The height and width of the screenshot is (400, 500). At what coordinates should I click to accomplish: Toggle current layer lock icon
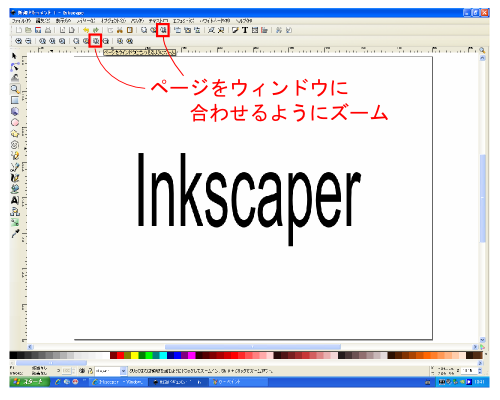90,371
